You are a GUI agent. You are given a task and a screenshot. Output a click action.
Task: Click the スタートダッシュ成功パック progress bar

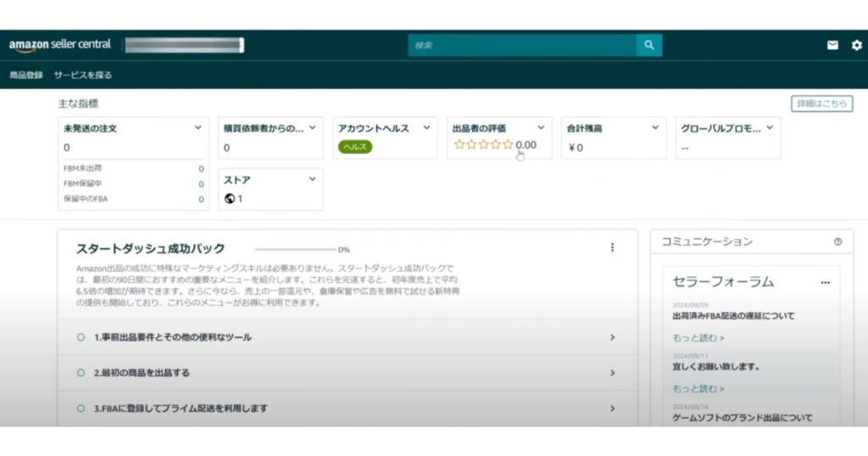(x=294, y=249)
